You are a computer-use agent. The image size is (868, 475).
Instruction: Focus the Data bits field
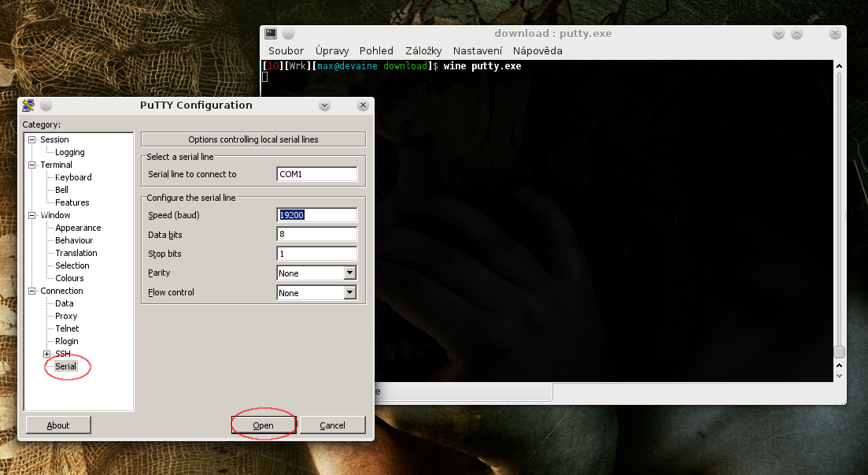(x=316, y=234)
